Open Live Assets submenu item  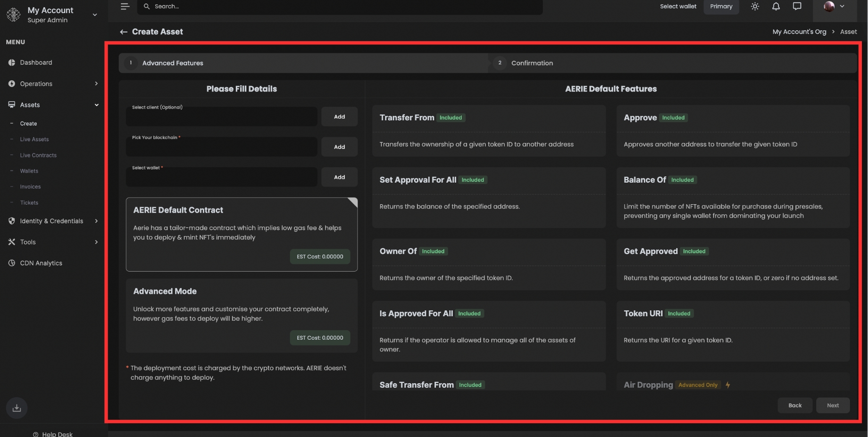pos(34,140)
